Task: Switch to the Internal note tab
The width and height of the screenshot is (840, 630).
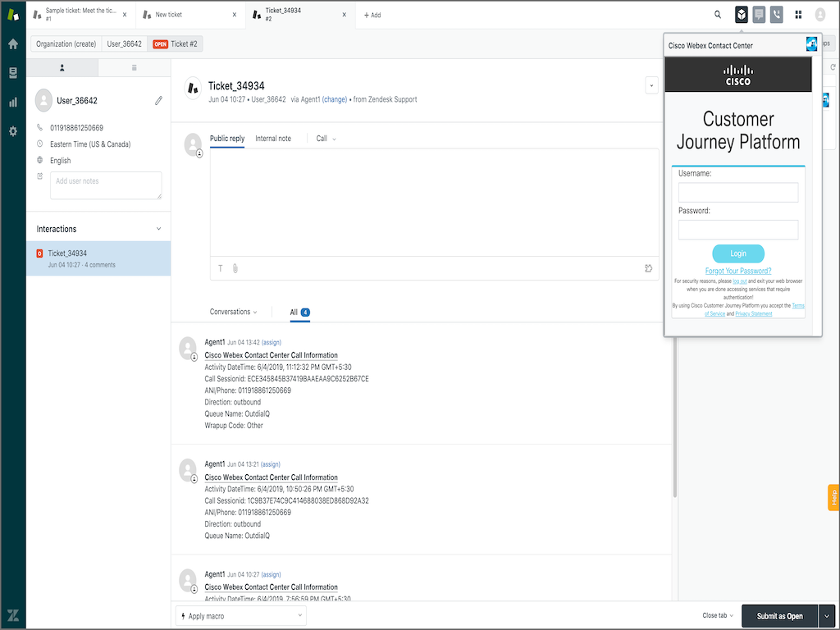Action: 273,139
